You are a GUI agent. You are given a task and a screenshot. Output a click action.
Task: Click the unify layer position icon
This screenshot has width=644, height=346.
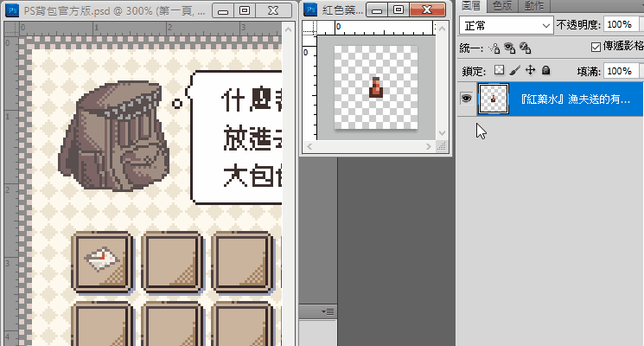click(494, 48)
